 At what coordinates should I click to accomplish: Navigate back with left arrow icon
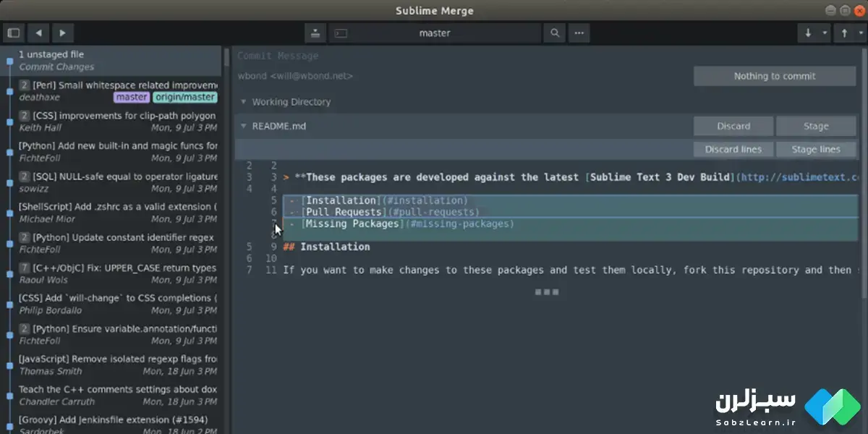coord(38,33)
